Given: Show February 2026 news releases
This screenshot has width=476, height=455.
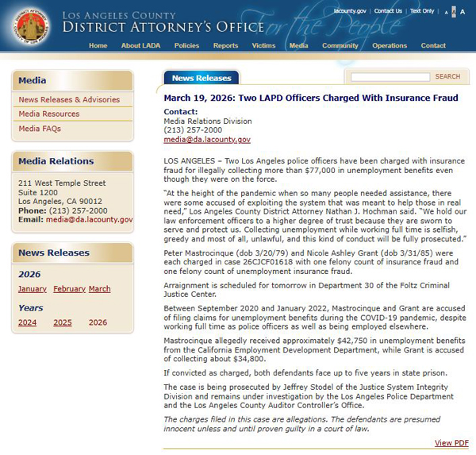Looking at the screenshot, I should 67,289.
